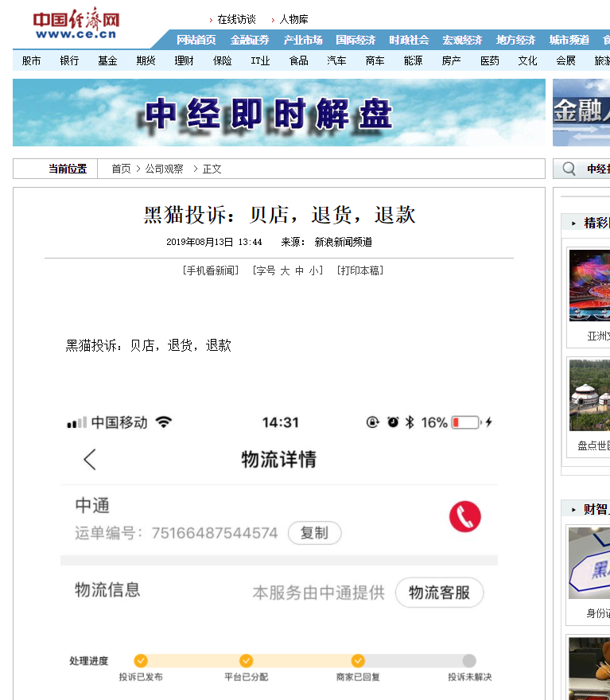The height and width of the screenshot is (700, 610).
Task: Click the 盘点世 yurt thumbnail
Action: [x=589, y=395]
